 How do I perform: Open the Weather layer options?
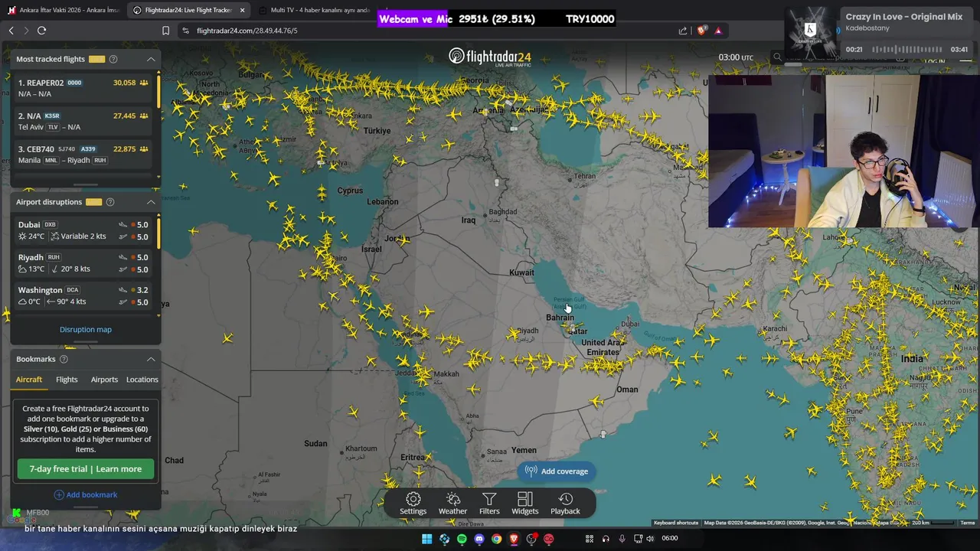pos(452,504)
